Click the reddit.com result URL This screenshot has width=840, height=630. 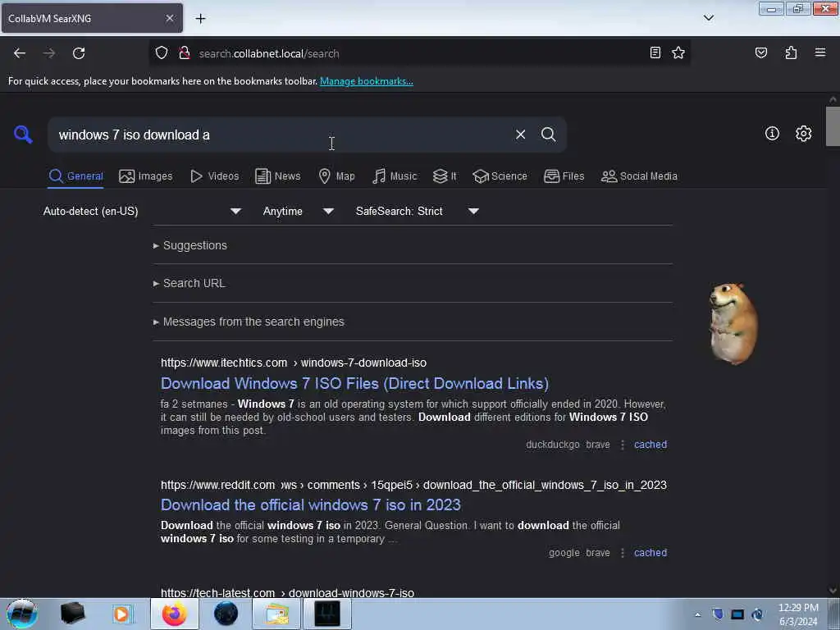tap(413, 486)
